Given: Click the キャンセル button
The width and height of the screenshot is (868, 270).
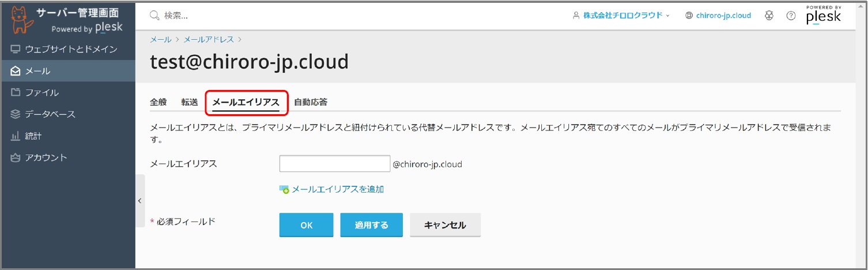Looking at the screenshot, I should 445,225.
